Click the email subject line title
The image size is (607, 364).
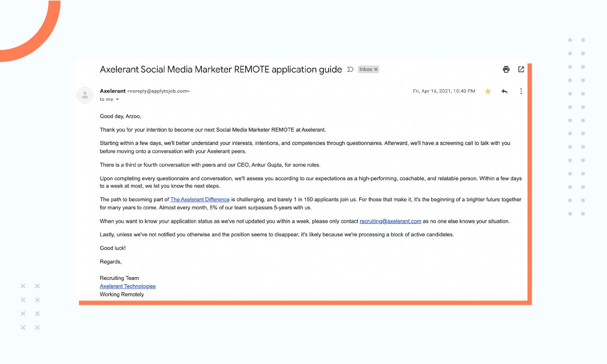pyautogui.click(x=221, y=69)
